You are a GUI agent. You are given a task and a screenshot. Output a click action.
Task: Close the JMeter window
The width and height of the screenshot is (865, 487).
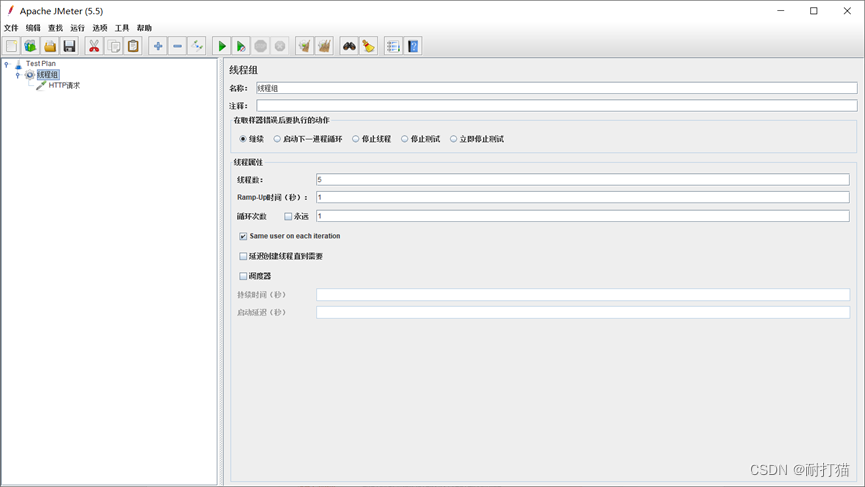click(x=847, y=10)
